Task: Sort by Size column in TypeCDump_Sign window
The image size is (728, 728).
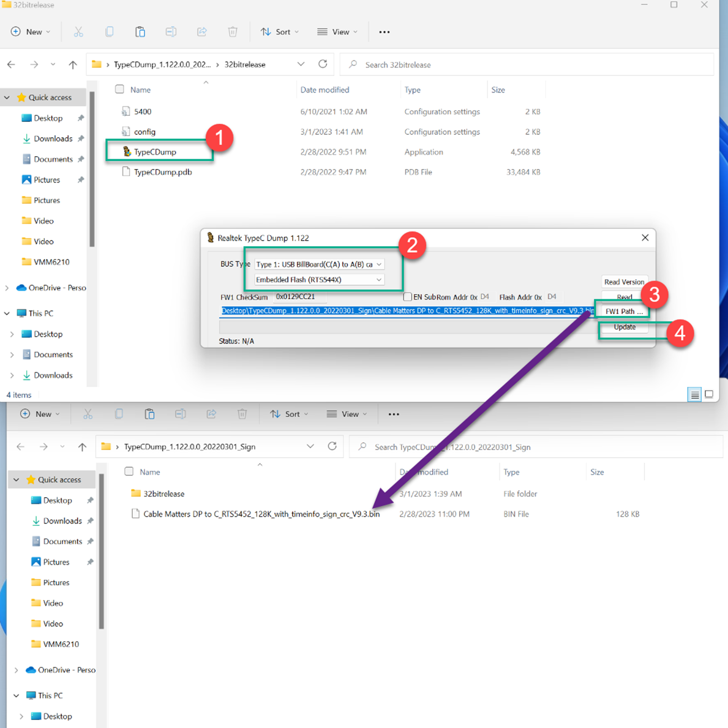Action: (x=597, y=472)
